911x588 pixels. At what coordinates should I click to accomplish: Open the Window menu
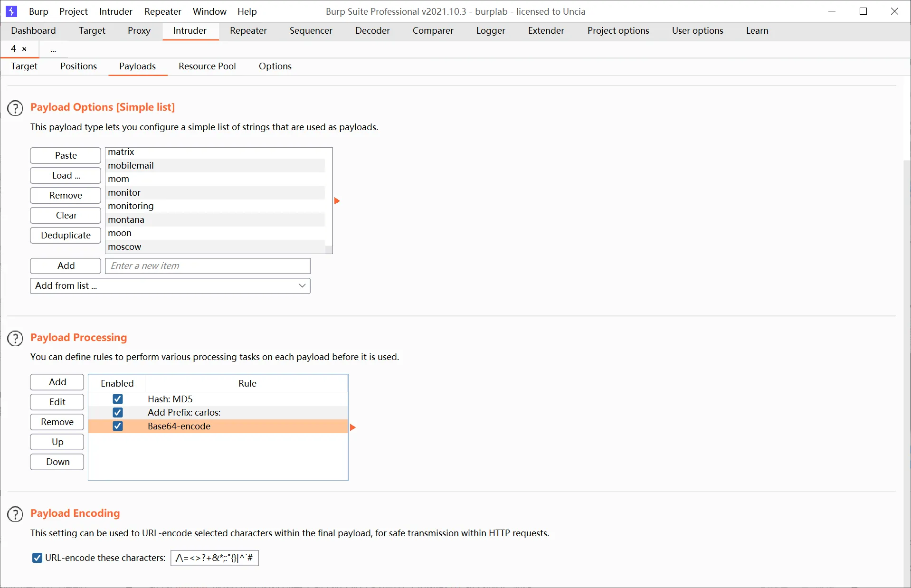[209, 11]
